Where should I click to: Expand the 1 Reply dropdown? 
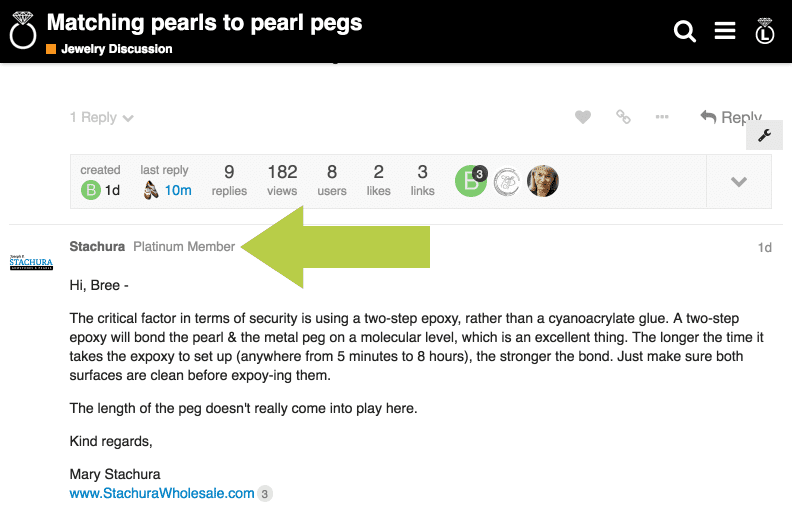pos(101,118)
